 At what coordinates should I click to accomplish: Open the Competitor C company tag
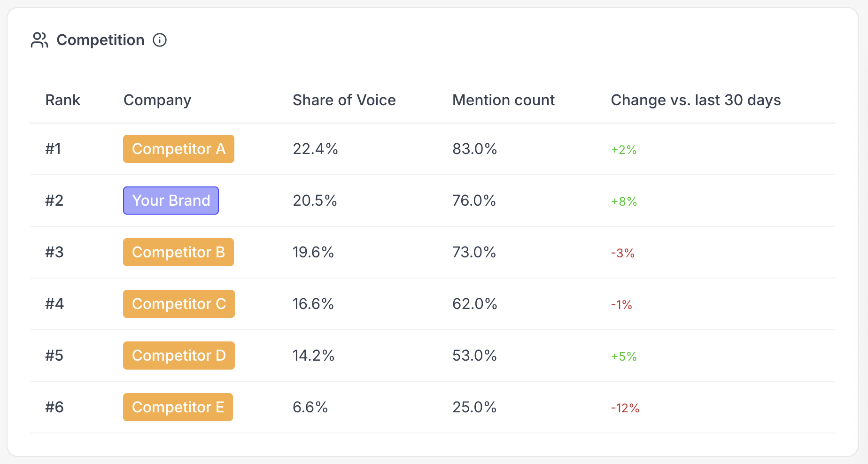point(179,304)
